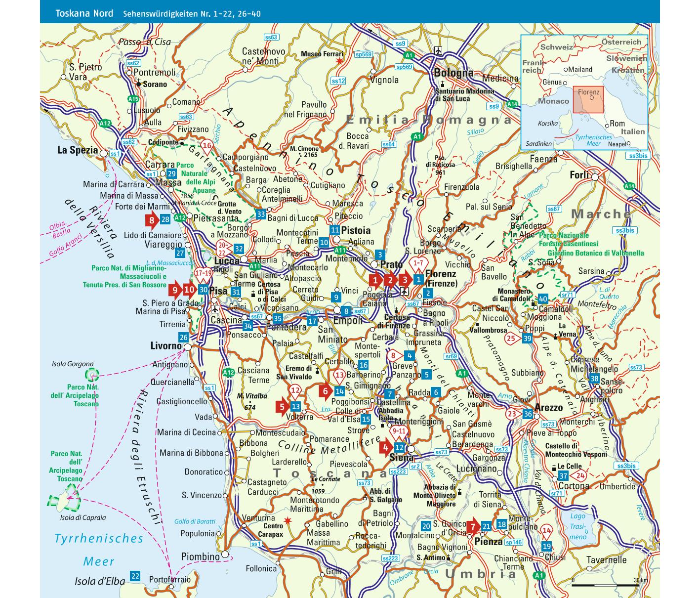Select the blue 36 marker at Arezzo
Image resolution: width=700 pixels, height=598 pixels.
point(528,414)
